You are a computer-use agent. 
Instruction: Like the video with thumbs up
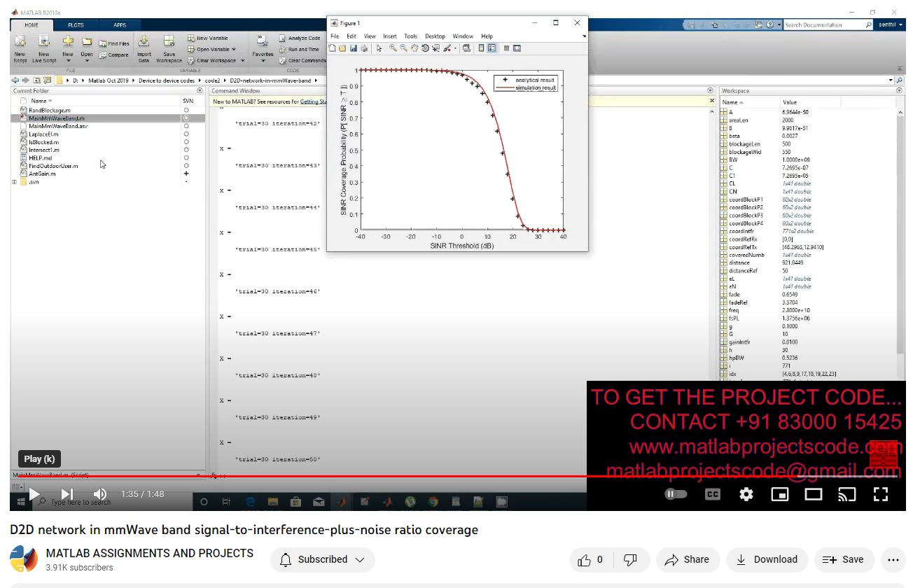[591, 559]
